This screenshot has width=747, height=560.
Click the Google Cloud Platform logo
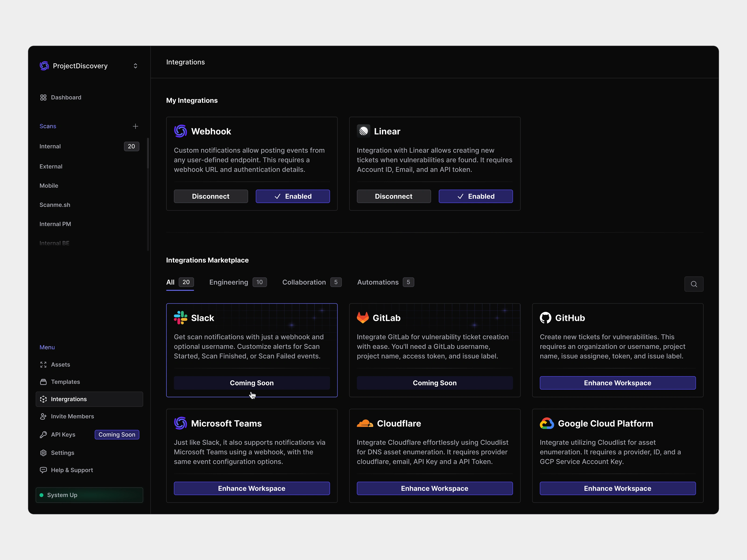coord(547,423)
